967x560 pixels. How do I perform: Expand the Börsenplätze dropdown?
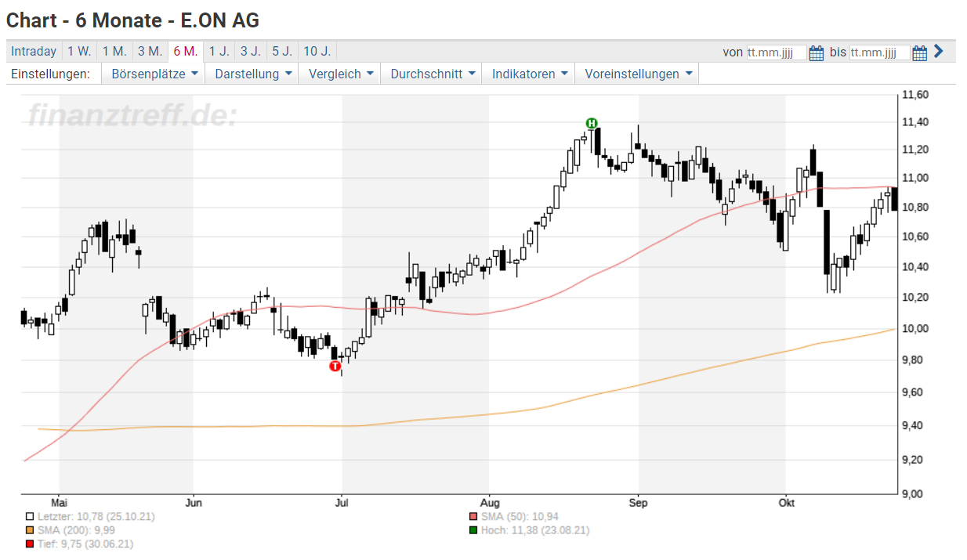[x=154, y=74]
